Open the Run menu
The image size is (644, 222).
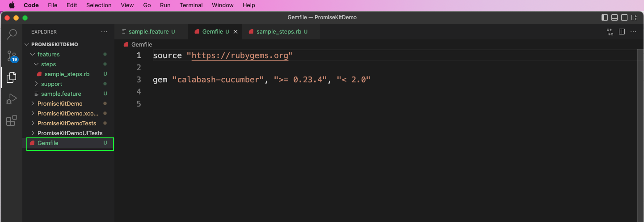(165, 5)
